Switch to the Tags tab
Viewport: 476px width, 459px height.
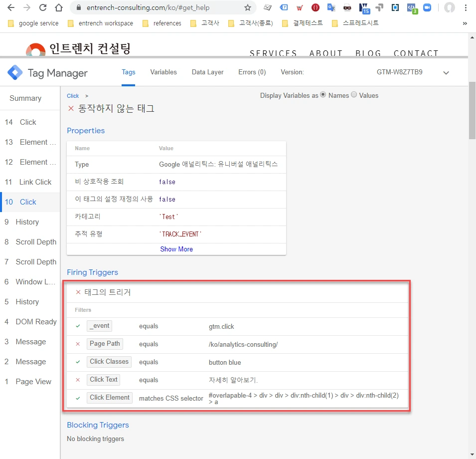click(129, 72)
